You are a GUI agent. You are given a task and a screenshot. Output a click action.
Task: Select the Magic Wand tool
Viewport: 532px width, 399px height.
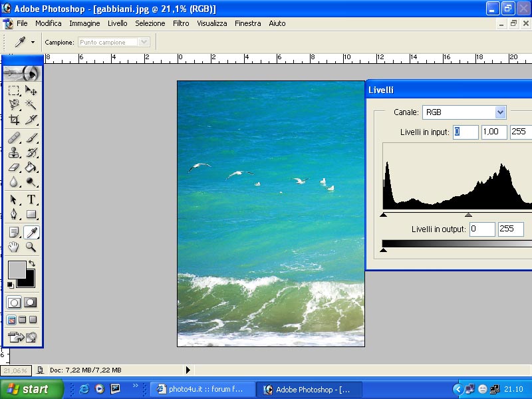pos(31,105)
